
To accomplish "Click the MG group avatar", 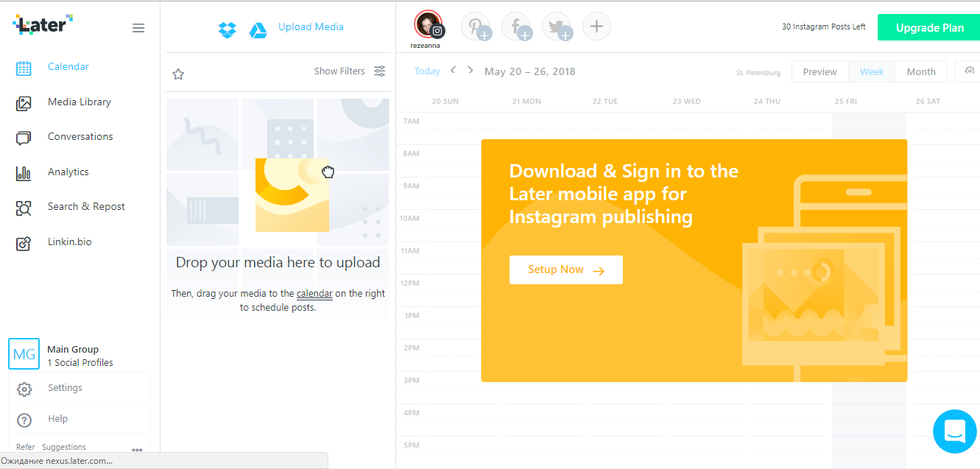I will (24, 353).
